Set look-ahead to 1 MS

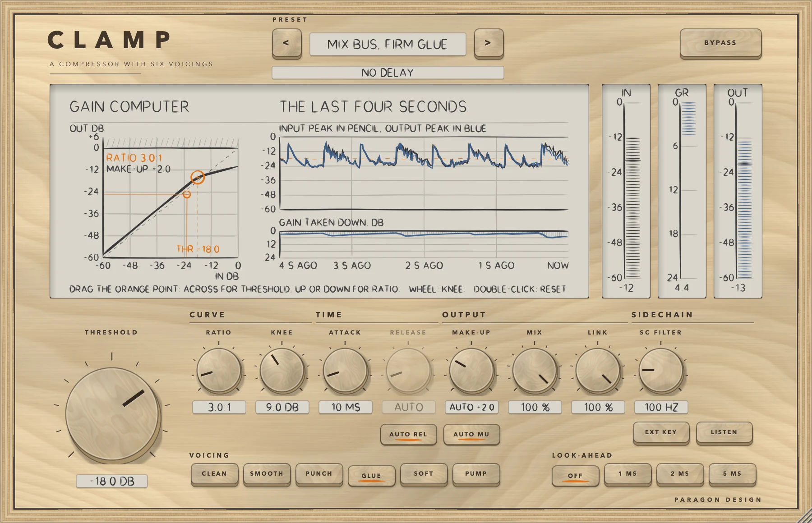point(627,474)
